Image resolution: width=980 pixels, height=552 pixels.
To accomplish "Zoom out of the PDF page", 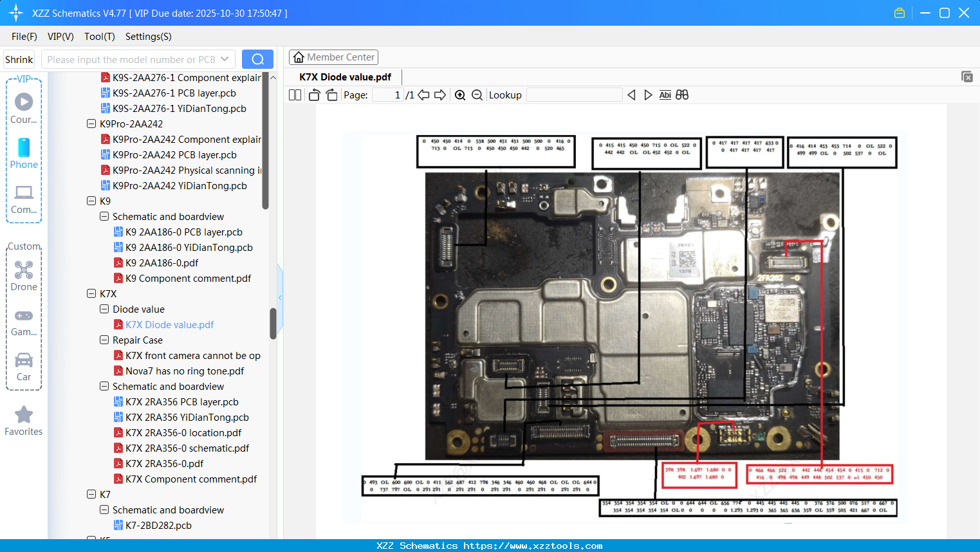I will tap(476, 95).
